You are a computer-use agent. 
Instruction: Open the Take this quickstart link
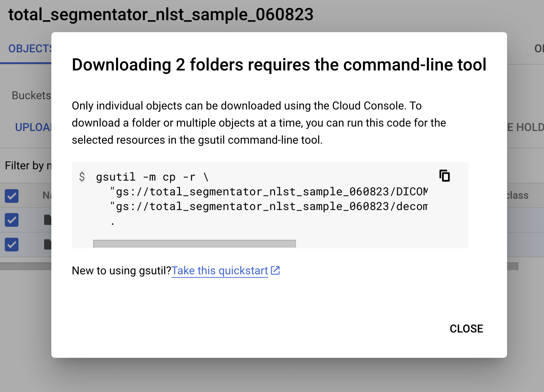coord(219,270)
